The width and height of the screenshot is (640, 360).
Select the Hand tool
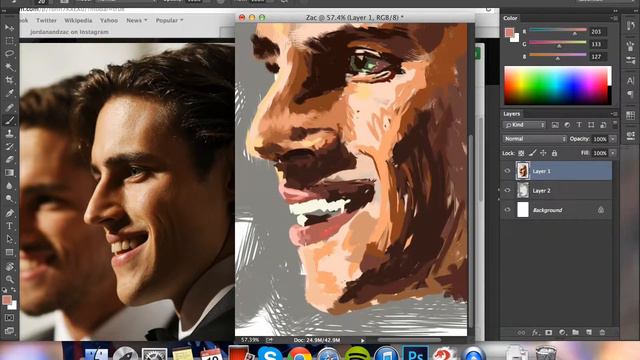pyautogui.click(x=9, y=267)
